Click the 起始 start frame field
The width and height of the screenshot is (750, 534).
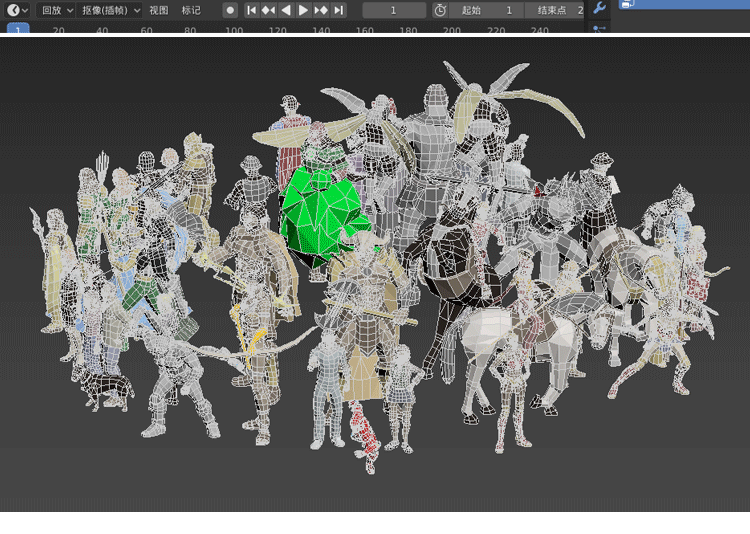[488, 10]
